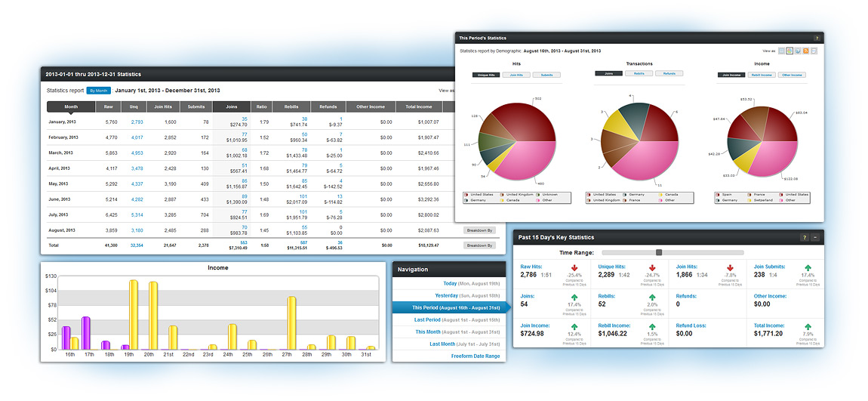Open the Total Income link in key statistics

[x=770, y=325]
